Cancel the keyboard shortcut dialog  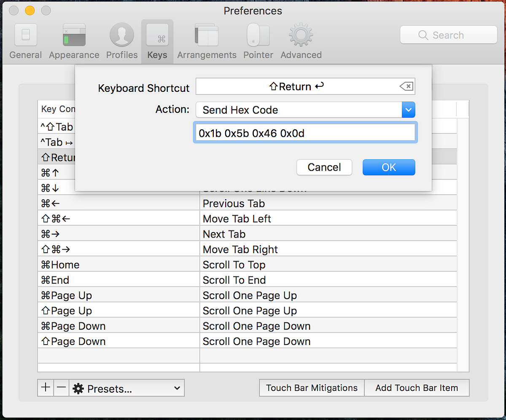pos(324,167)
